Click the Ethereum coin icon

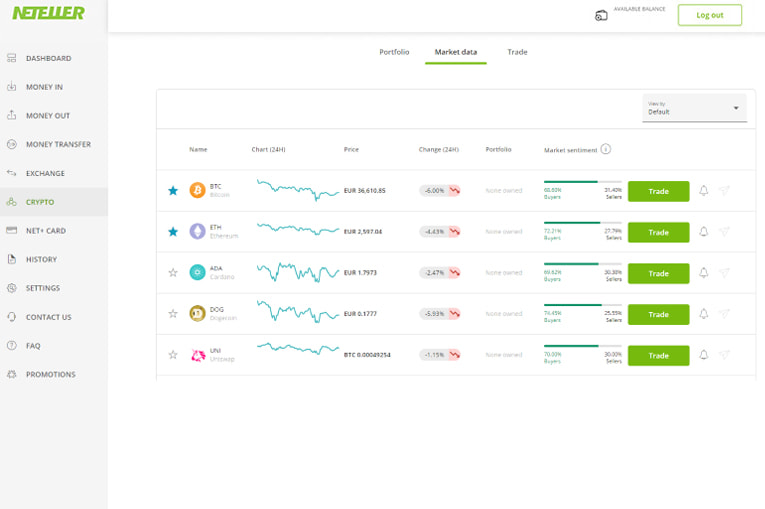pos(197,231)
